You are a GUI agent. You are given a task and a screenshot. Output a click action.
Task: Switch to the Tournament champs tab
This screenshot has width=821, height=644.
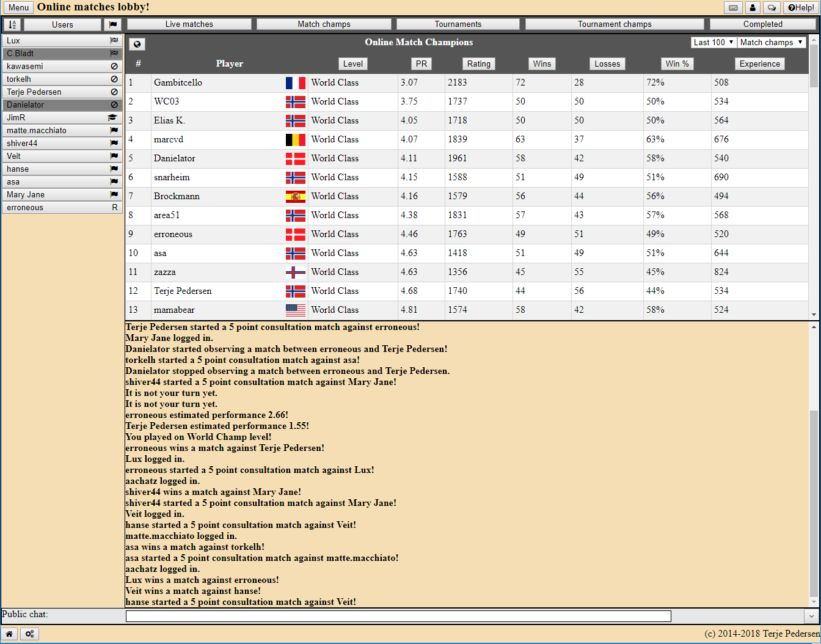[615, 24]
